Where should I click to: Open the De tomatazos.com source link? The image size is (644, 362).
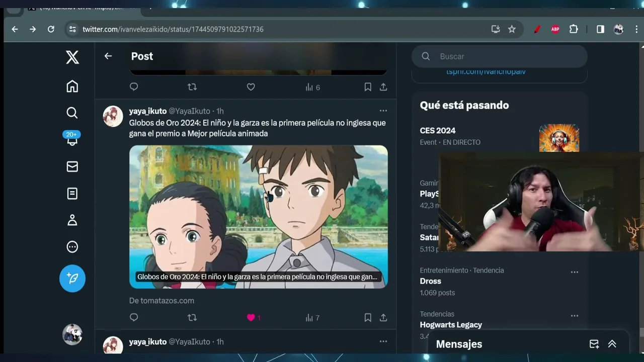[162, 301]
